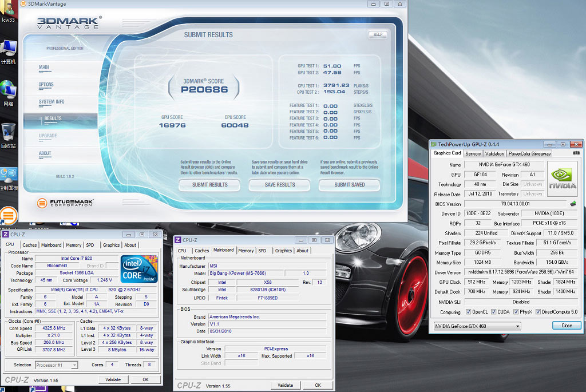This screenshot has width=586, height=392.
Task: Open the Control Panel desktop icon
Action: tap(9, 175)
